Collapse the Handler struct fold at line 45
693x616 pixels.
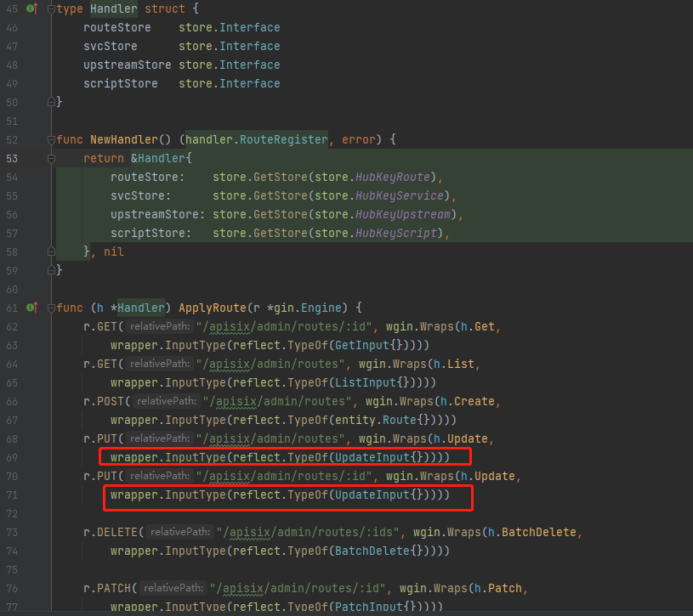(51, 8)
